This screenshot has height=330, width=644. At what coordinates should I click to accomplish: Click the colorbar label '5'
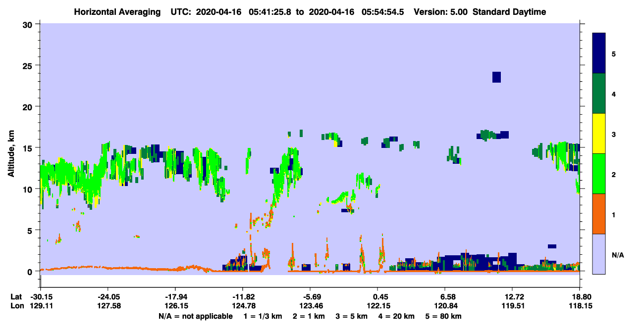pyautogui.click(x=614, y=54)
